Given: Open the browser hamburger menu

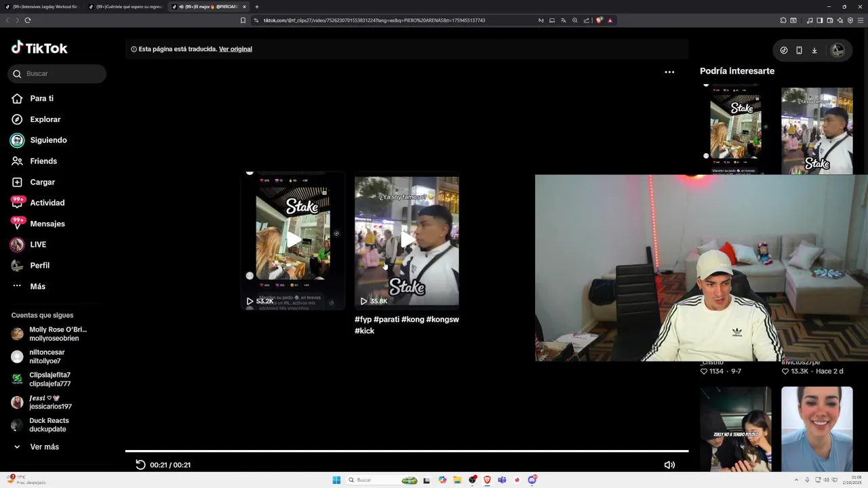Looking at the screenshot, I should pyautogui.click(x=861, y=20).
